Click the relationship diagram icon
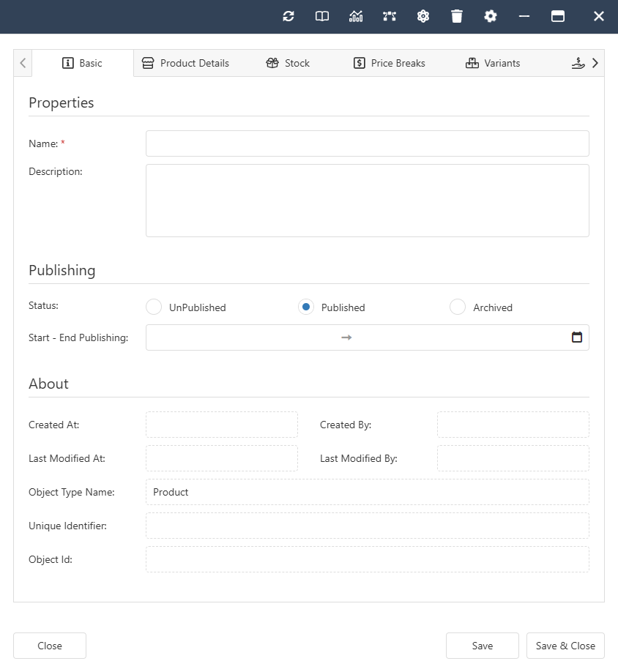Screen dimensions: 618x672 [390, 16]
